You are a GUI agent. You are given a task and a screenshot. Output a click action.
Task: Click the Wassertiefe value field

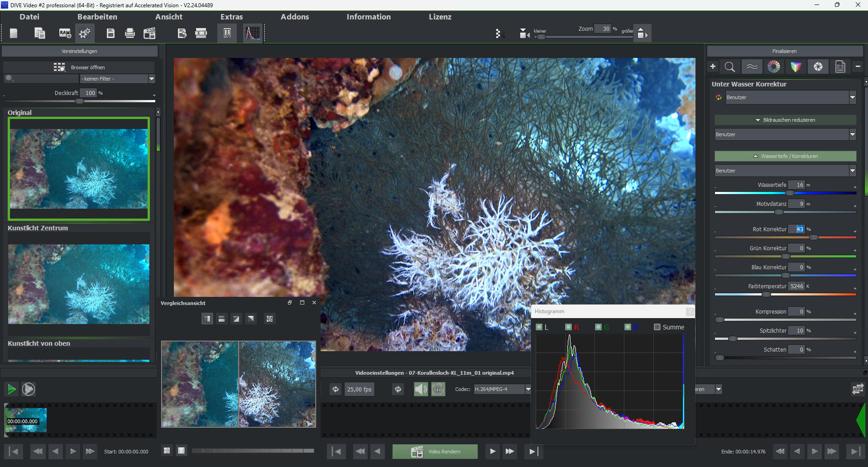796,185
